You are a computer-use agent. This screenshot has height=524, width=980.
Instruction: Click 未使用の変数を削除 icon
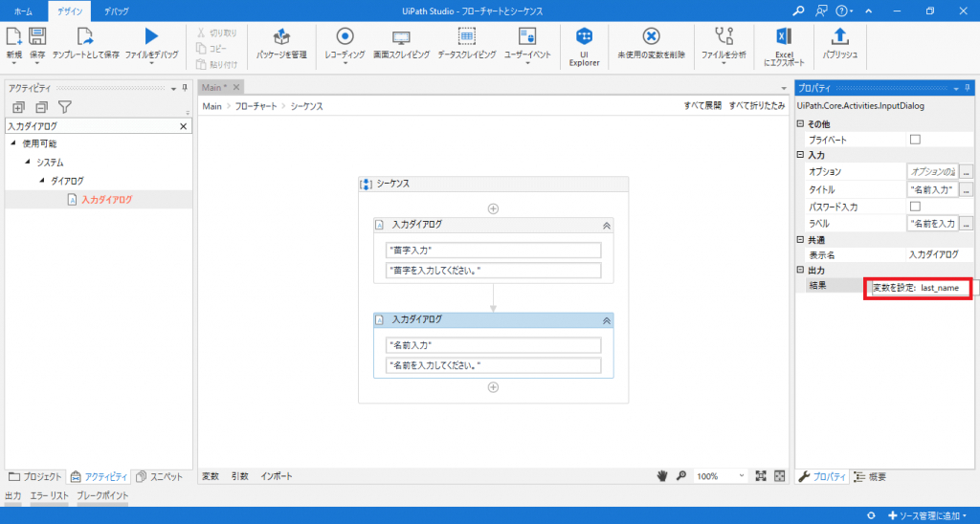point(651,36)
